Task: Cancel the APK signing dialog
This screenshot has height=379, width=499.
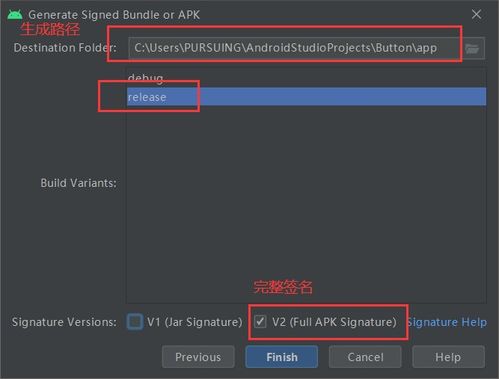Action: pyautogui.click(x=365, y=357)
